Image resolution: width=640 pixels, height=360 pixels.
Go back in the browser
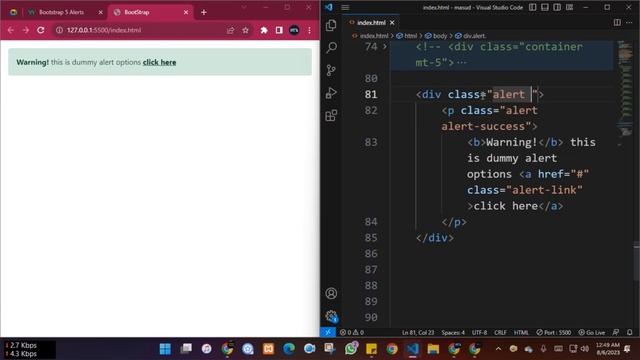11,30
